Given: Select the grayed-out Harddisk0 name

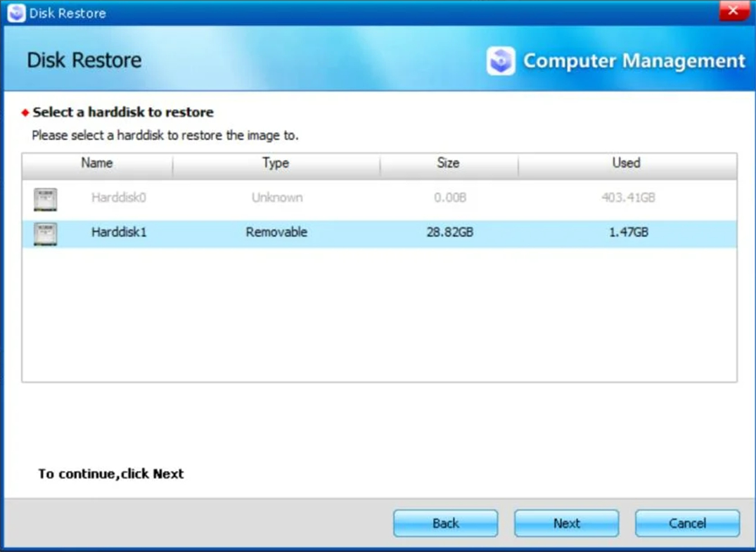Looking at the screenshot, I should (119, 198).
